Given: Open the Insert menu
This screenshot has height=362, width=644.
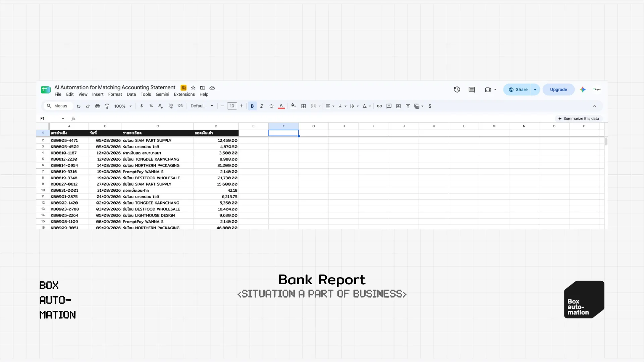Looking at the screenshot, I should coord(98,95).
